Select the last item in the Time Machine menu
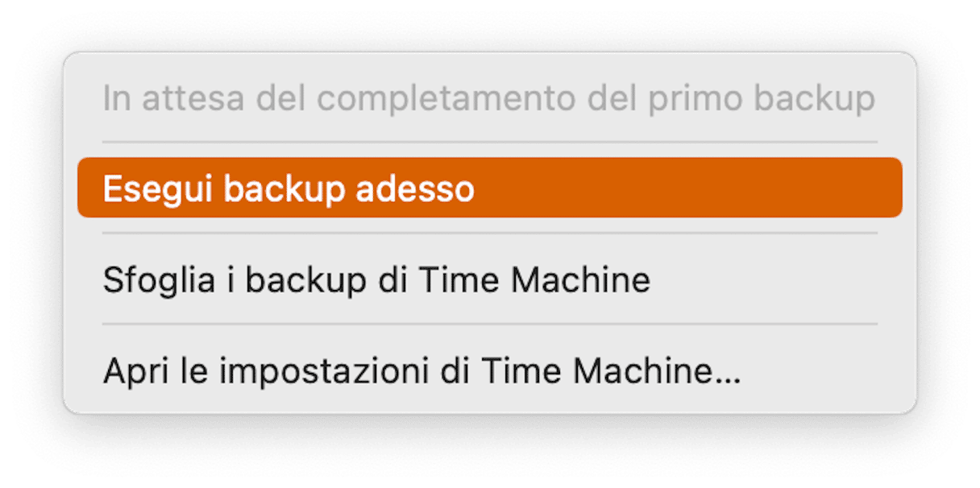Viewport: 980px width, 488px height. pos(489,371)
